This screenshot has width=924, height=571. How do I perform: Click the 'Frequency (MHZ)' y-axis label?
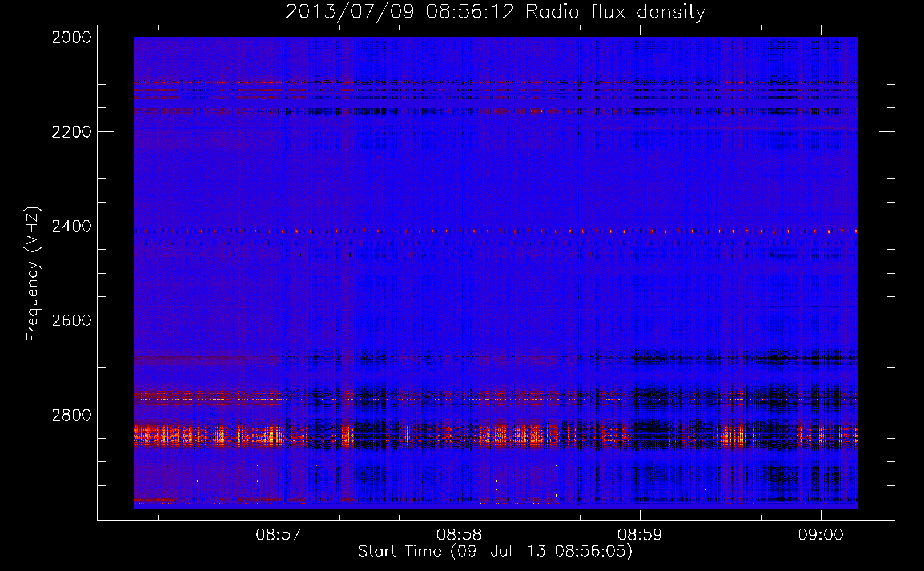[x=33, y=274]
